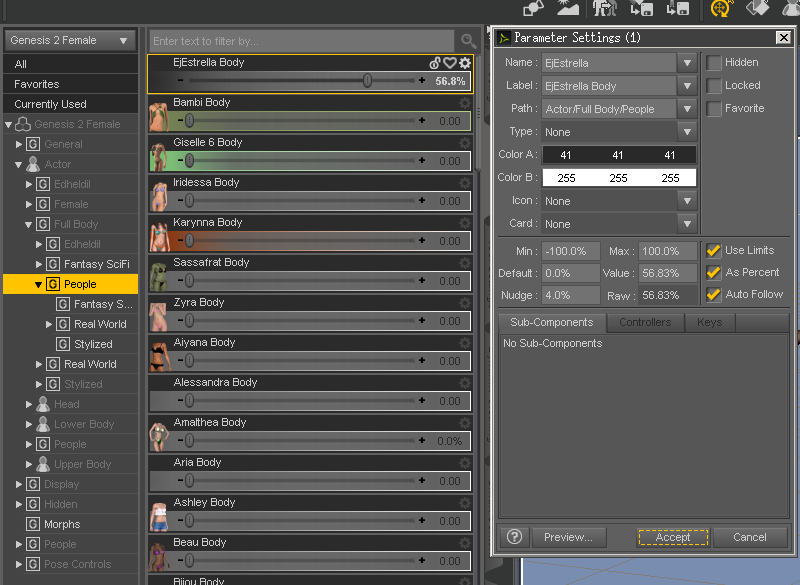The width and height of the screenshot is (800, 585).
Task: Click the Preview button
Action: pyautogui.click(x=568, y=537)
